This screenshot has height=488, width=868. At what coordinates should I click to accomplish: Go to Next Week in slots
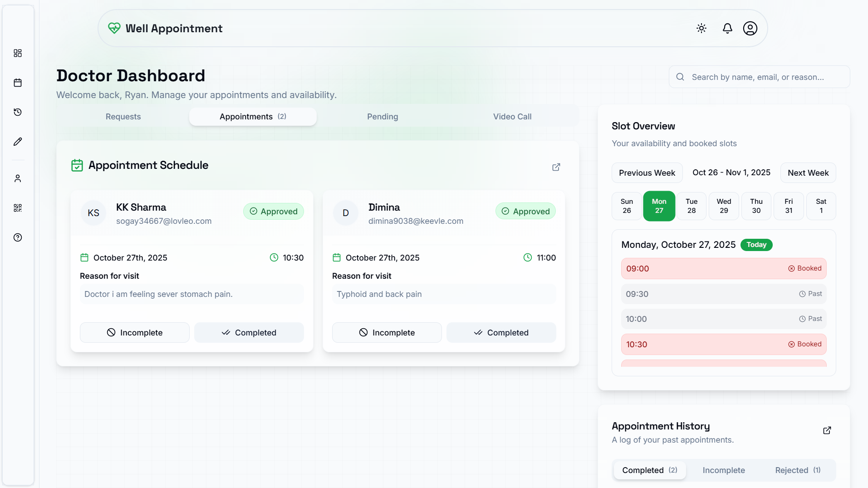[808, 173]
